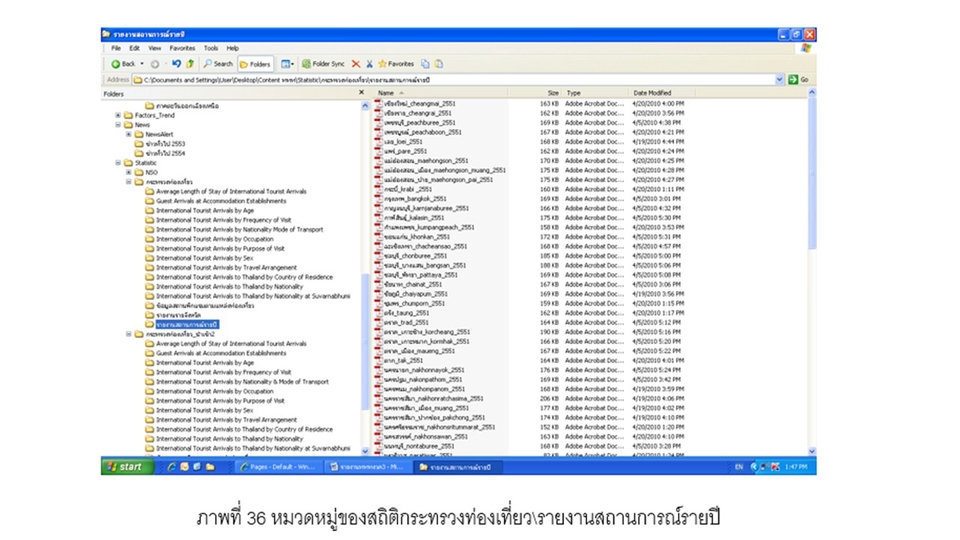Select the NSO folder in tree
Viewport: 960px width, 540px height.
tap(151, 173)
